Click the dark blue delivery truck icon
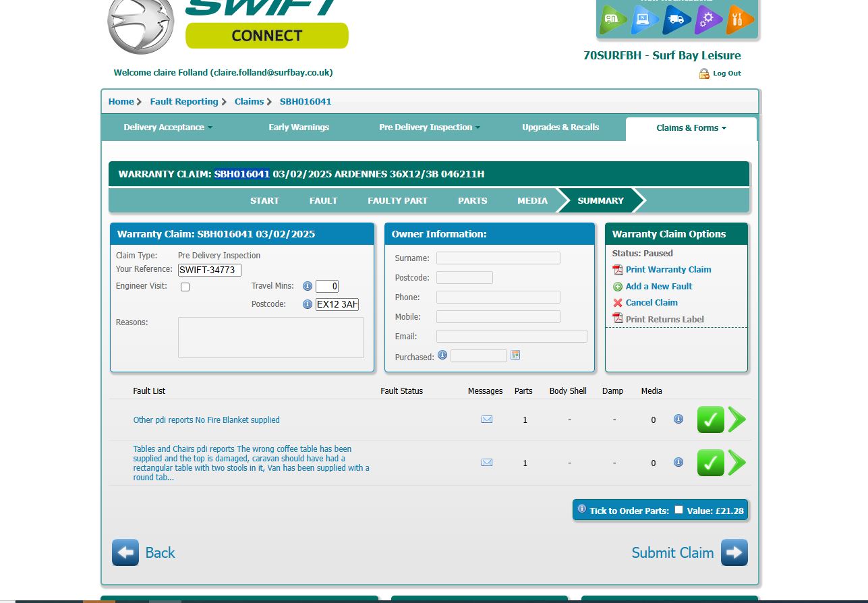This screenshot has height=603, width=868. (x=676, y=20)
